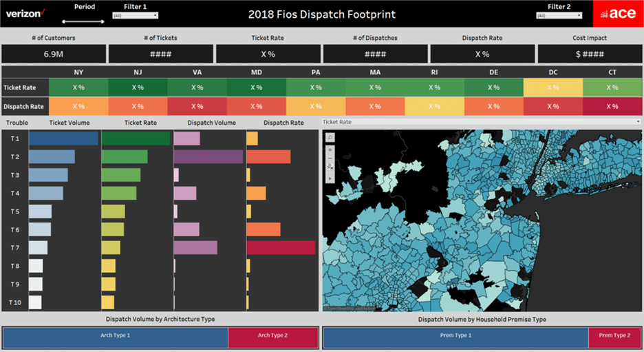This screenshot has height=352, width=644.
Task: Click the DC Ticket Rate yellow cell
Action: coord(552,87)
